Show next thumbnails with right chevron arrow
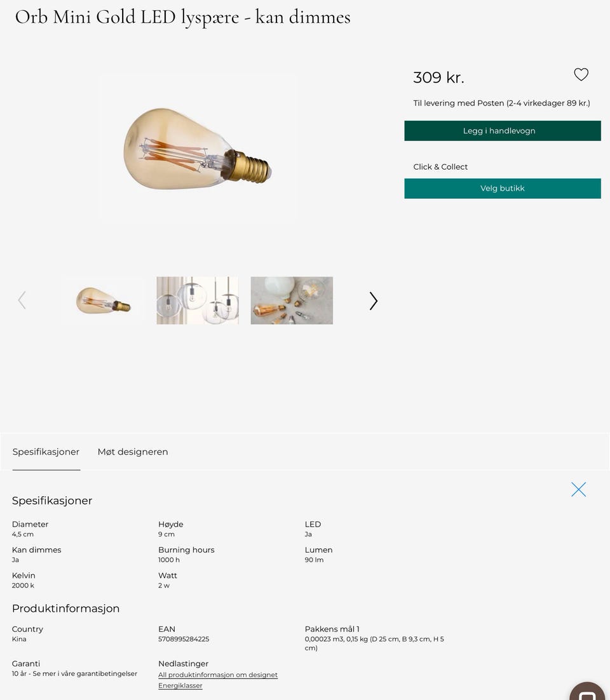Image resolution: width=610 pixels, height=700 pixels. [374, 301]
